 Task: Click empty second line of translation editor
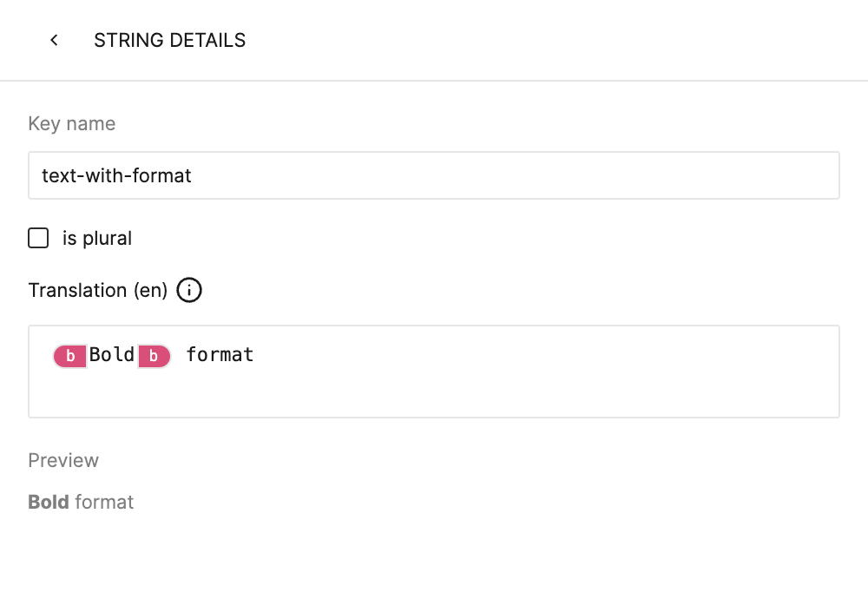point(434,394)
